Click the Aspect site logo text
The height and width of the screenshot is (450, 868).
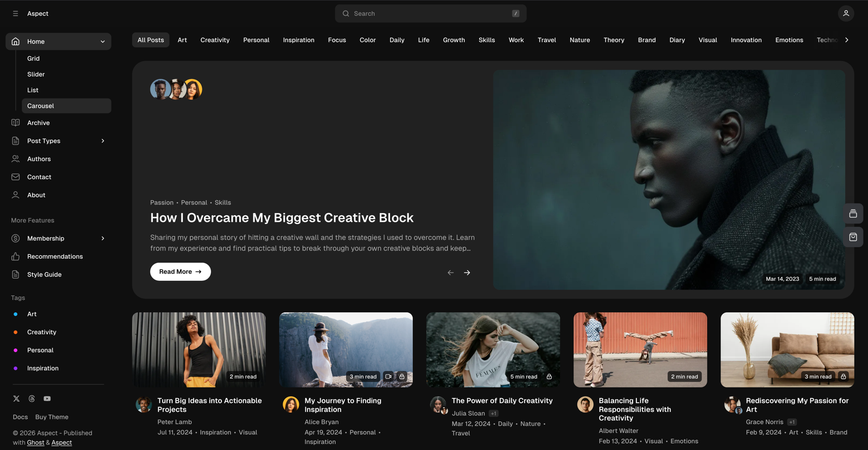coord(38,14)
